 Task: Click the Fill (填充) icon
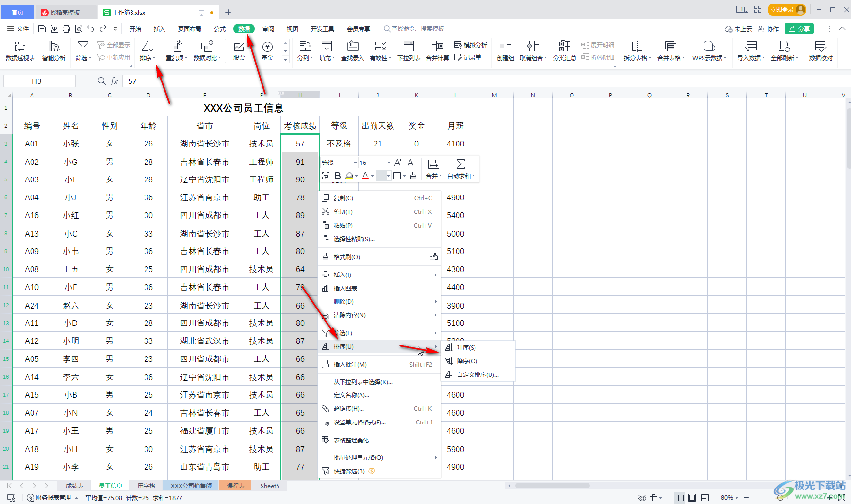pos(327,47)
